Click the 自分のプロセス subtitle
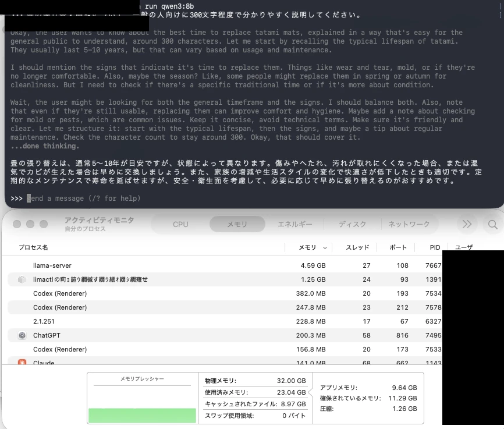The height and width of the screenshot is (429, 504). pyautogui.click(x=85, y=229)
